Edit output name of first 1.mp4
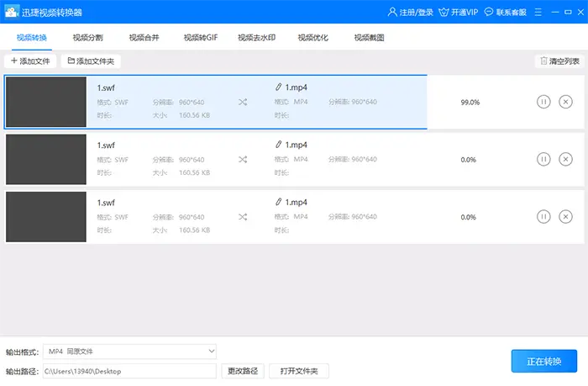Image resolution: width=588 pixels, height=386 pixels. click(x=278, y=87)
